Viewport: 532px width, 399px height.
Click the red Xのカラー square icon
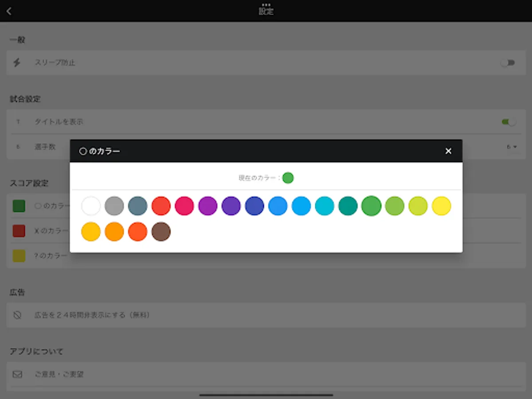19,231
